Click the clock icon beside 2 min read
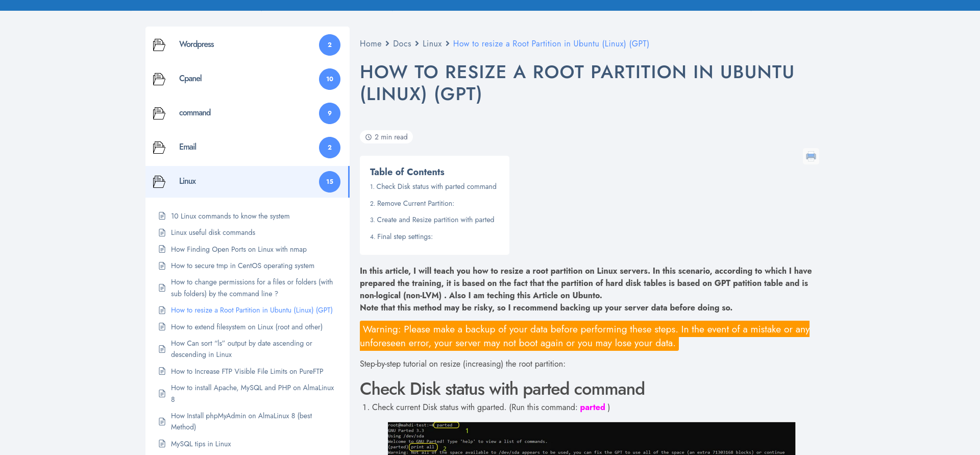 click(369, 137)
